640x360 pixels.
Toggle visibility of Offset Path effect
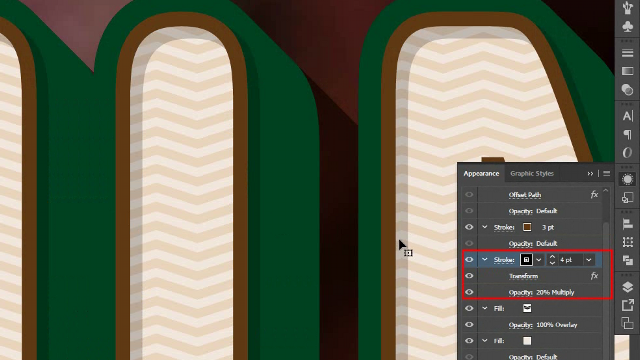(x=469, y=195)
